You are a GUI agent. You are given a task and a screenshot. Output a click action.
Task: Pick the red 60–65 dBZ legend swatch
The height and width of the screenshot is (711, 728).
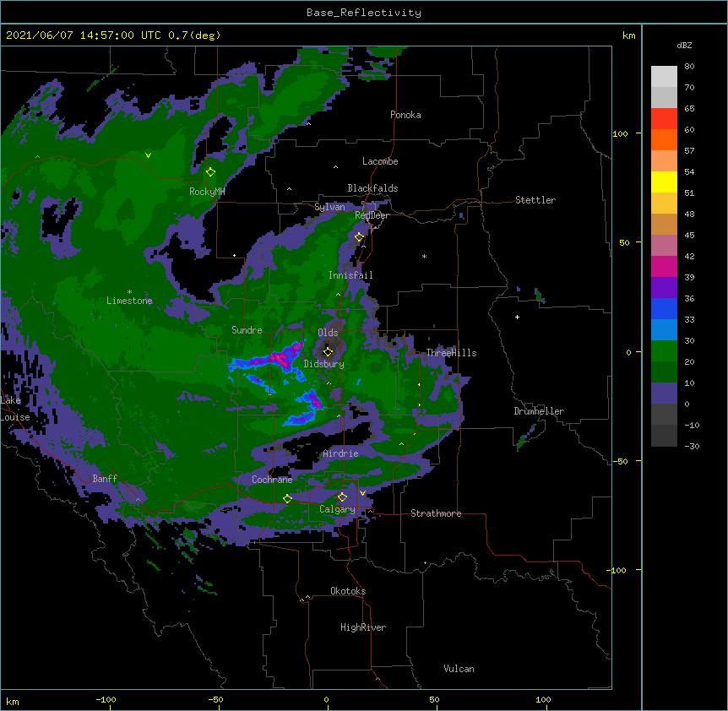(x=664, y=119)
